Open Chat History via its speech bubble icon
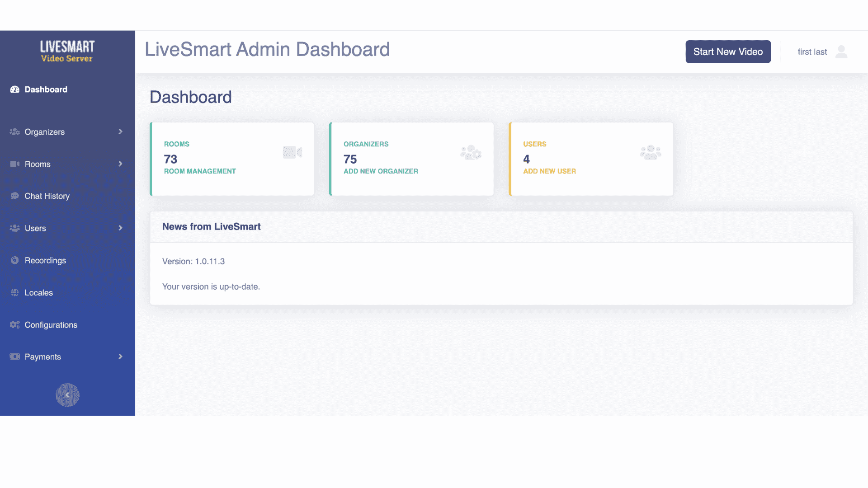The width and height of the screenshot is (868, 488). pyautogui.click(x=14, y=196)
